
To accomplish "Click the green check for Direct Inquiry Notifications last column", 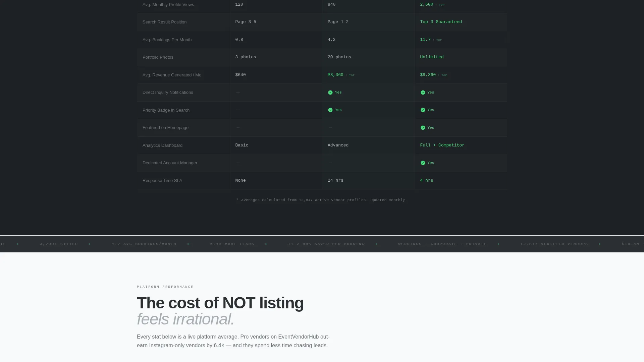I will [423, 93].
